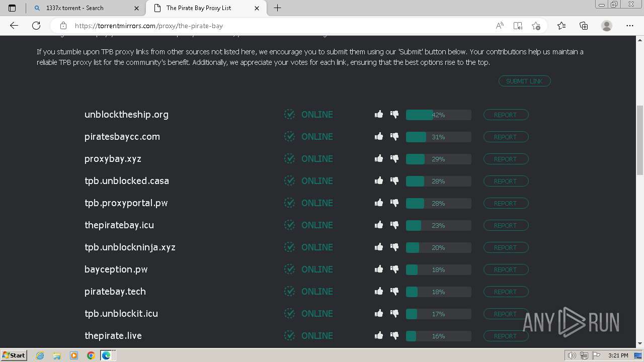
Task: Report piratesbaycc.com
Action: point(506,137)
